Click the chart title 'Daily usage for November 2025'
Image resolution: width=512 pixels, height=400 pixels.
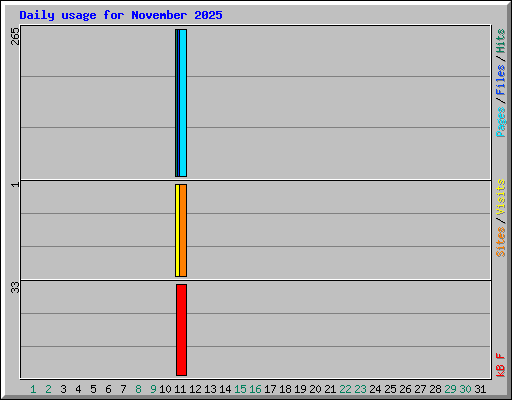click(x=121, y=15)
